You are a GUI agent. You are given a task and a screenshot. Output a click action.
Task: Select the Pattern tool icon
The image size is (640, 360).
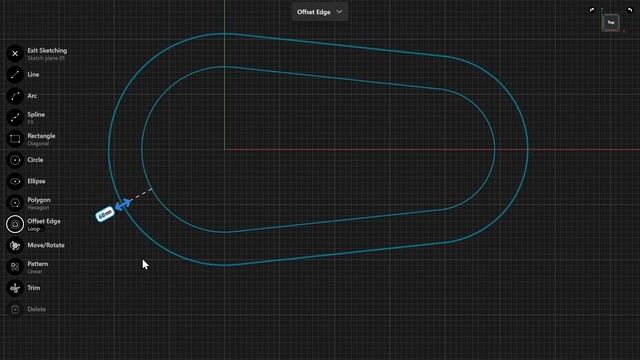tap(15, 267)
